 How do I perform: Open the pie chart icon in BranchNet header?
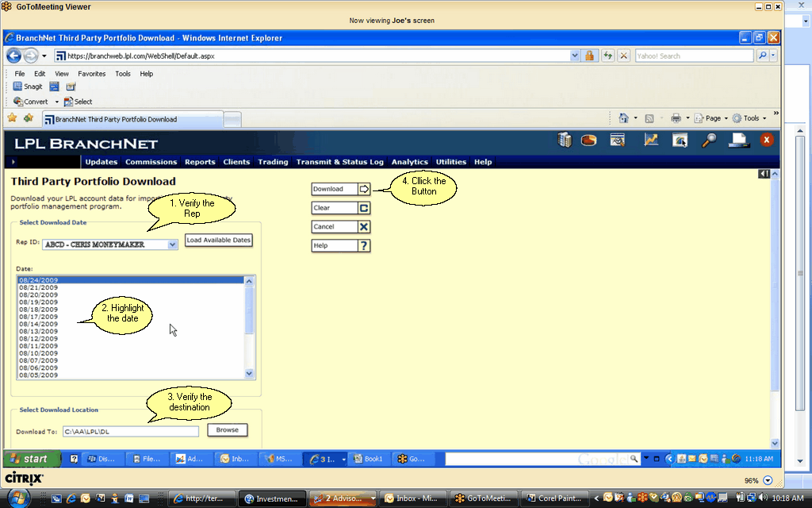tap(589, 140)
